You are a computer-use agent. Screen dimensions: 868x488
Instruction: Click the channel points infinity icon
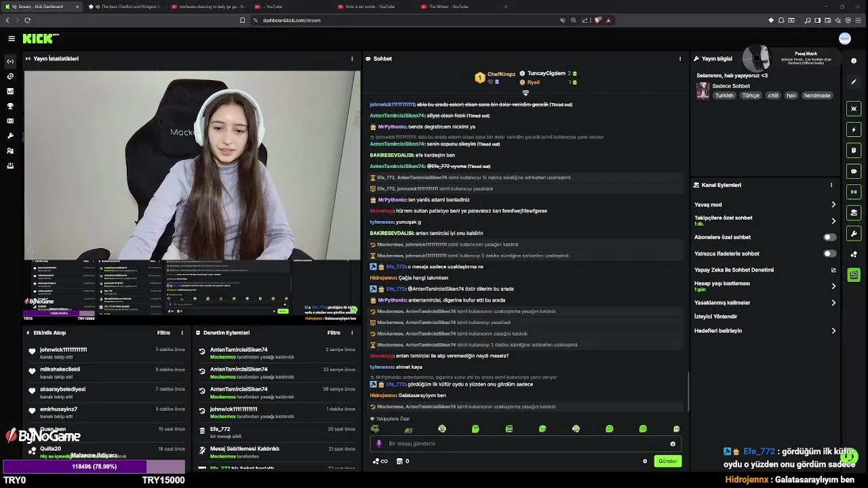click(380, 461)
